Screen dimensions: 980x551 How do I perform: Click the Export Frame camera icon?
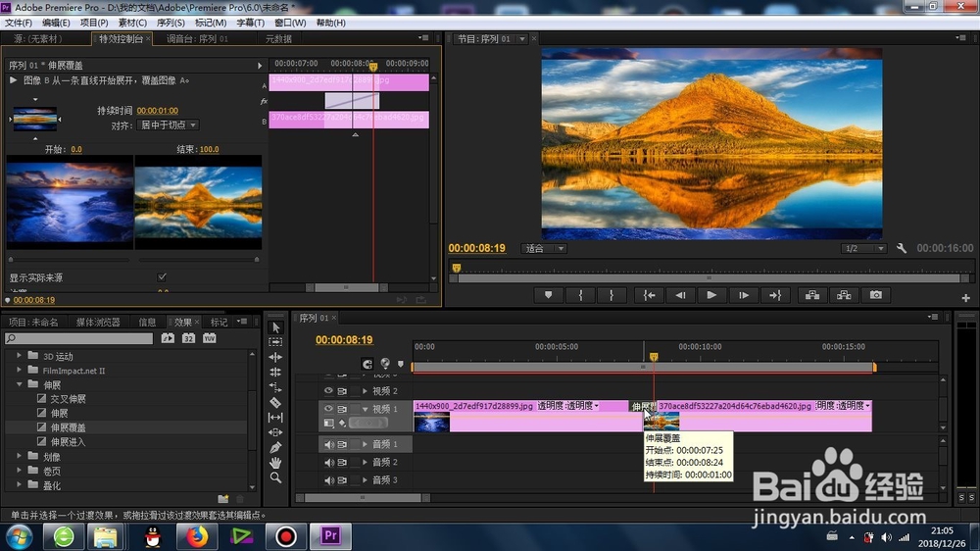point(875,295)
